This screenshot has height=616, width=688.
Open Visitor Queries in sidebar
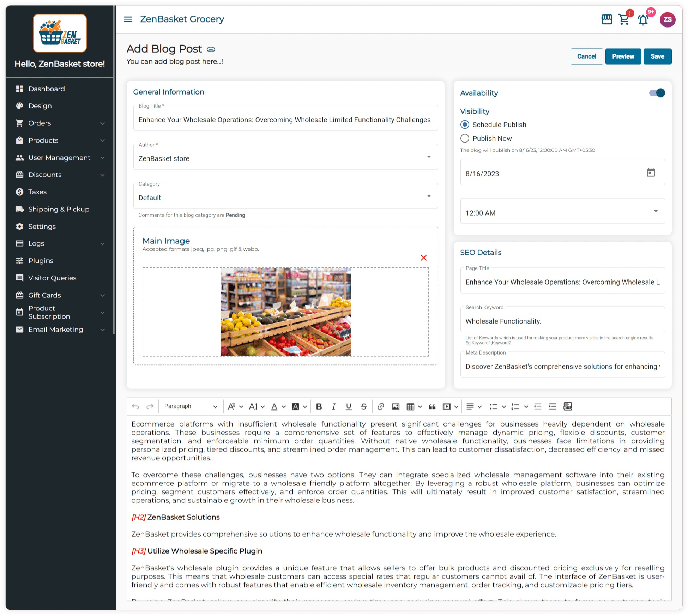(52, 278)
